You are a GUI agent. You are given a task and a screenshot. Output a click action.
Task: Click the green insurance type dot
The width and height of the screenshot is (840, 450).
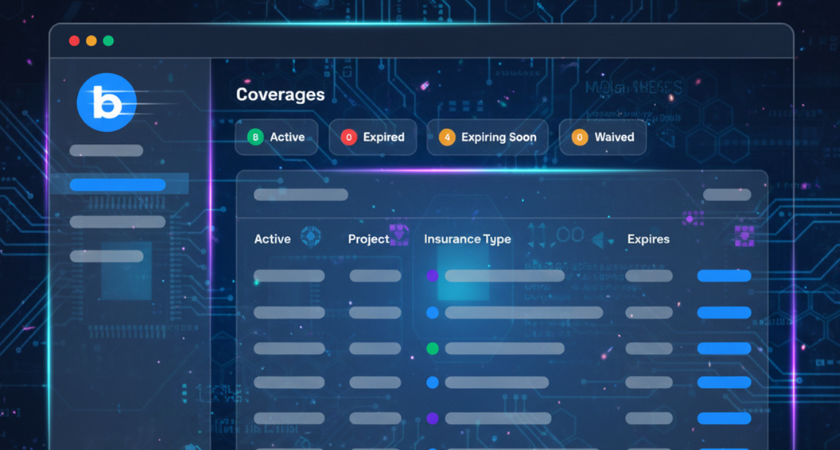pos(432,349)
